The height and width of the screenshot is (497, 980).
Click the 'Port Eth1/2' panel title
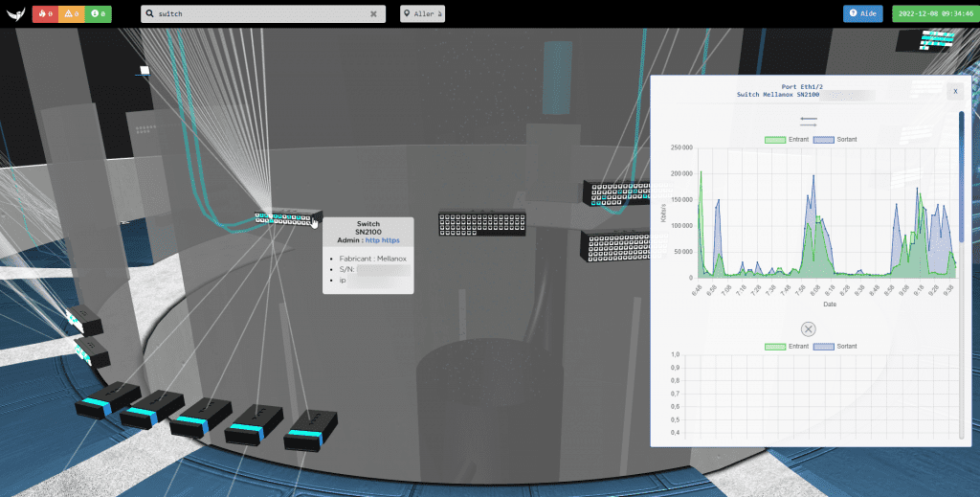tap(802, 87)
